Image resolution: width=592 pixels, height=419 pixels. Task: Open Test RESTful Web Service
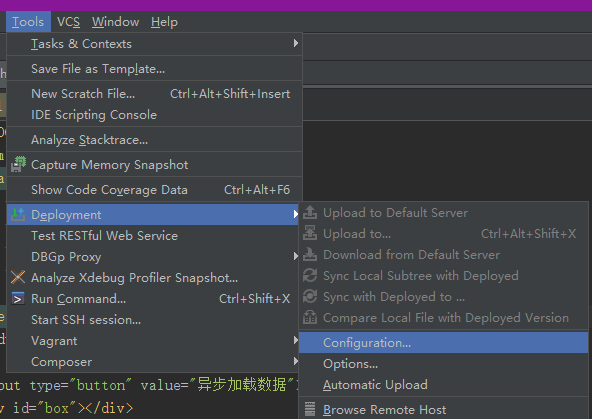click(154, 236)
